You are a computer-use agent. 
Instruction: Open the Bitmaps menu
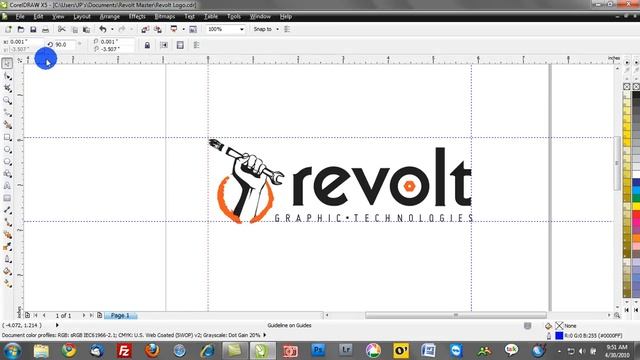[165, 17]
